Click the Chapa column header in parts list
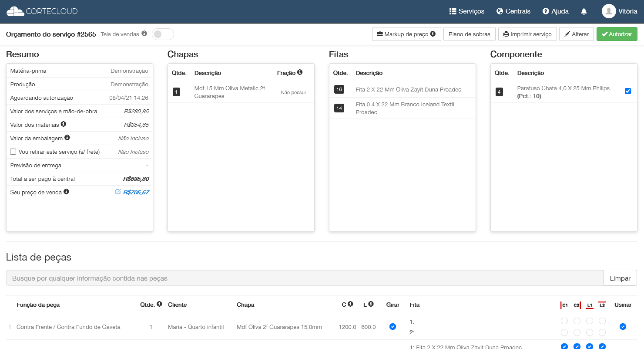Viewport: 644px width, 349px height. pyautogui.click(x=245, y=305)
